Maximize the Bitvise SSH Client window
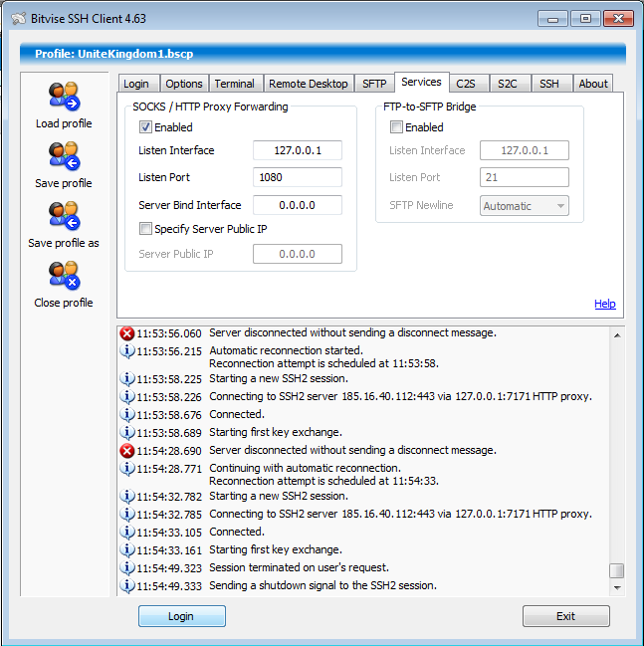This screenshot has height=646, width=644. coord(585,19)
